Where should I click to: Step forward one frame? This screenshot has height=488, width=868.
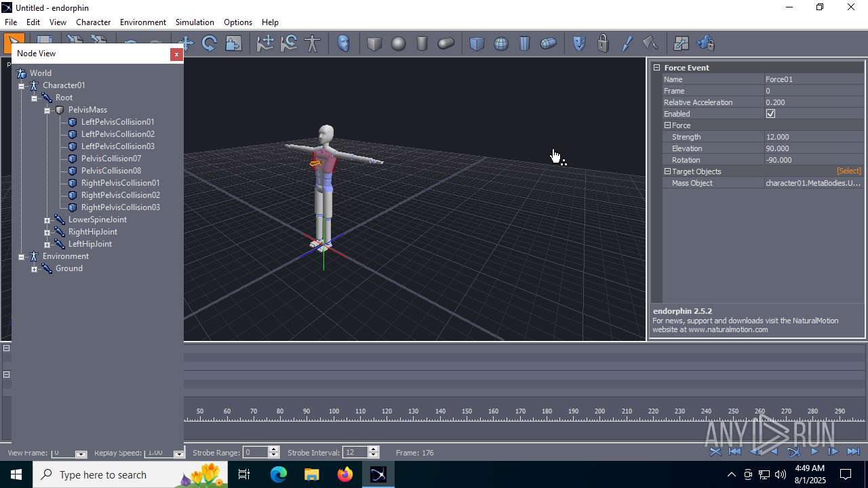pos(833,451)
